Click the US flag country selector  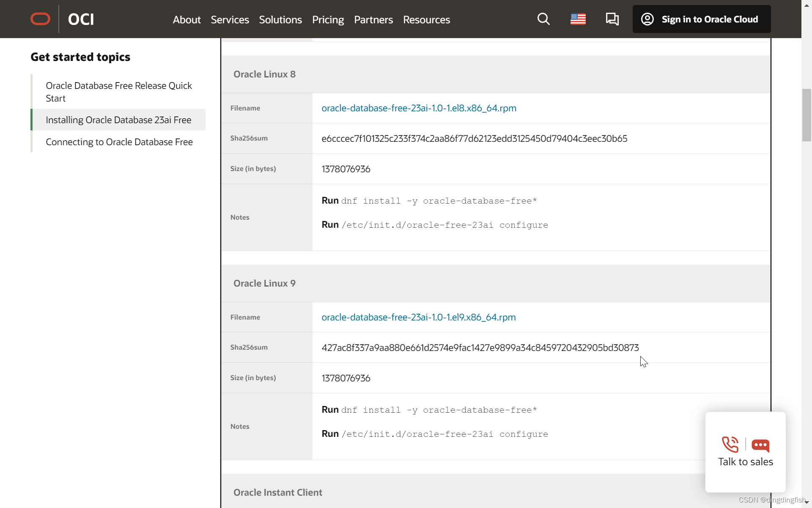tap(578, 19)
